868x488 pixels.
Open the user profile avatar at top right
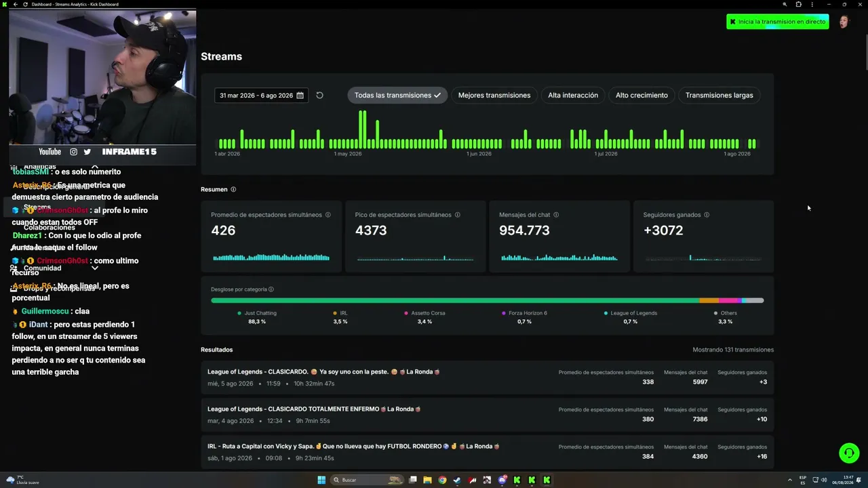pos(844,22)
